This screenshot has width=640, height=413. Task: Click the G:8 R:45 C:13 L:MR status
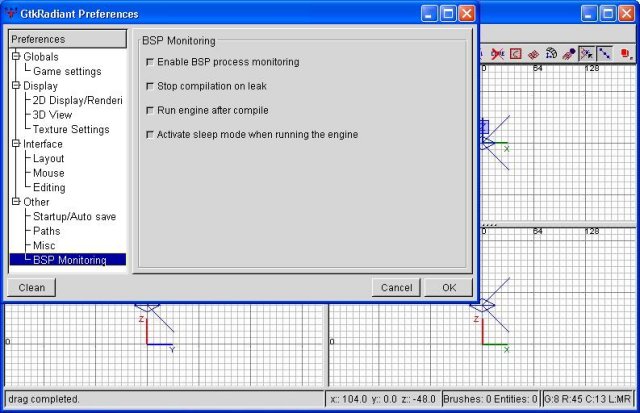tap(588, 399)
